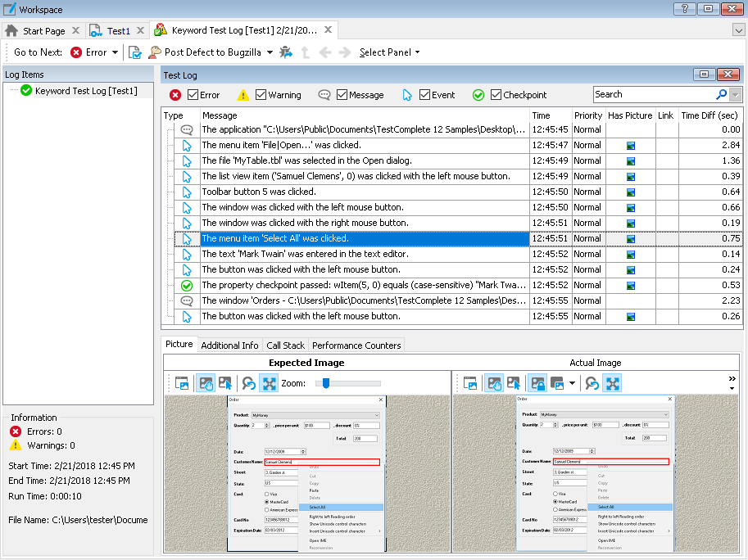Click the reset zoom icon in Actual Image toolbar

592,383
